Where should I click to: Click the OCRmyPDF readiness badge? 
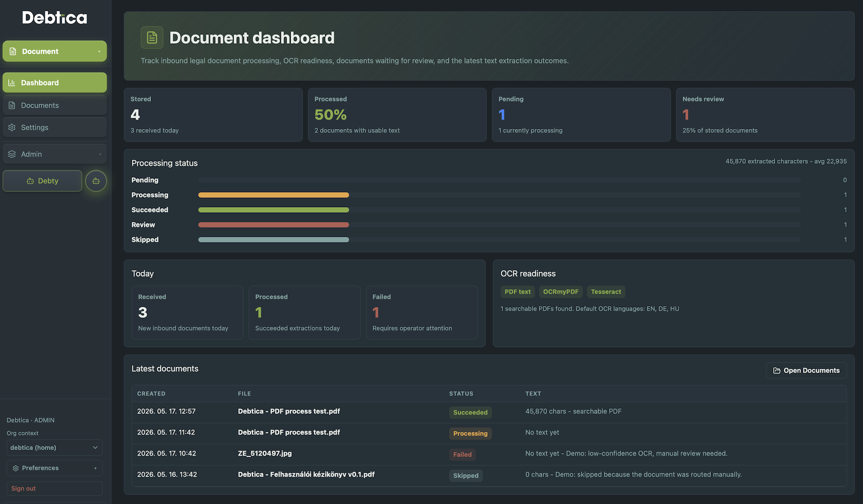(x=560, y=292)
